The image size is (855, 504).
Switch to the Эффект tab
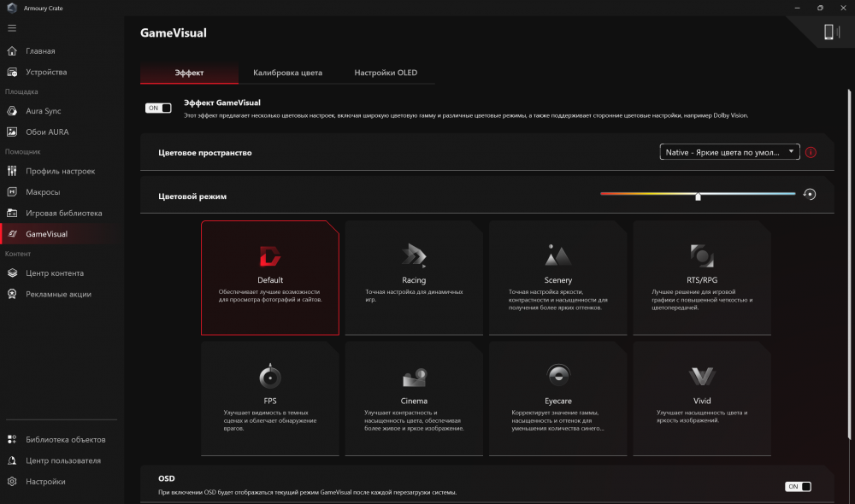[x=189, y=73]
